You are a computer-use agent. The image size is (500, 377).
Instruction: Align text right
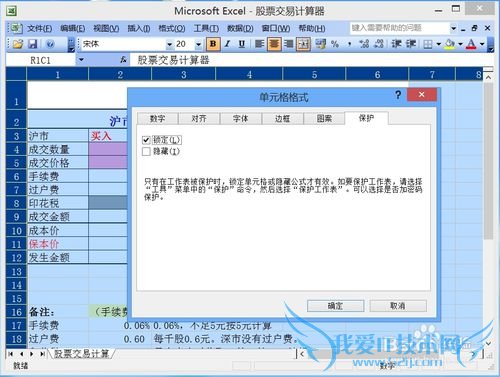(289, 44)
